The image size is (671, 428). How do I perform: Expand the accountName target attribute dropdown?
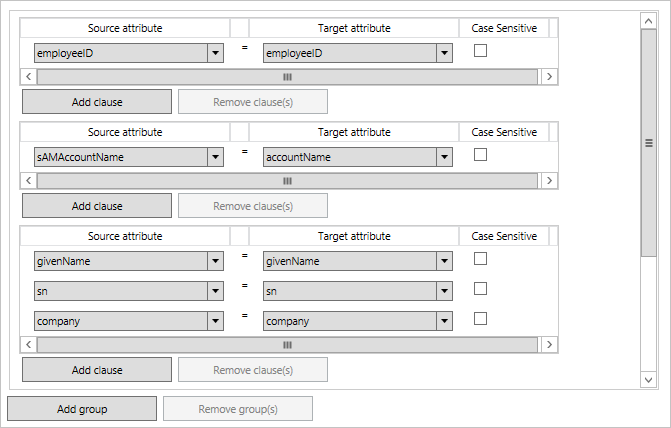click(x=445, y=157)
